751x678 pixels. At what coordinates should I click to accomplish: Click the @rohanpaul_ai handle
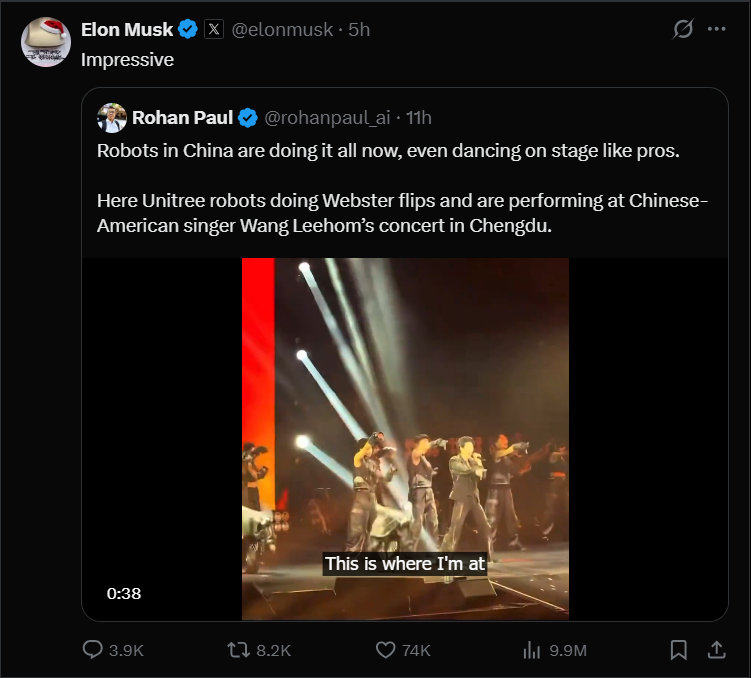[x=327, y=118]
